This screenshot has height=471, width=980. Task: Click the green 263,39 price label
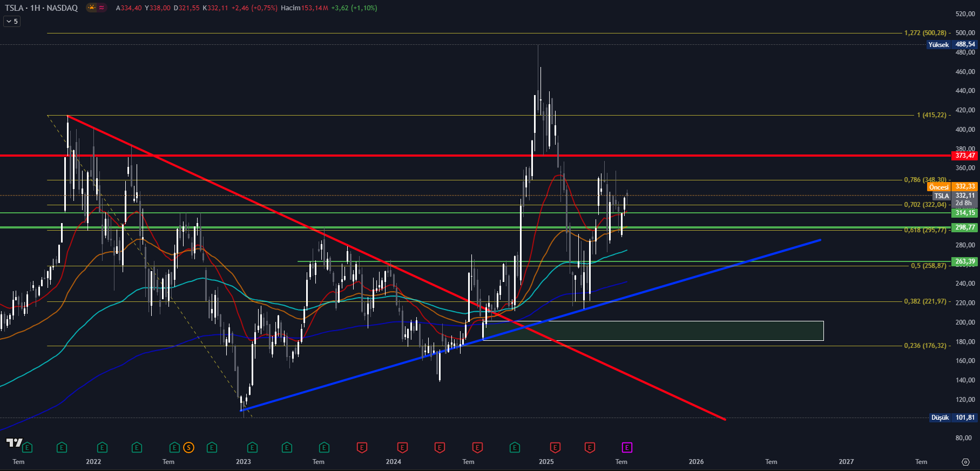tap(965, 261)
